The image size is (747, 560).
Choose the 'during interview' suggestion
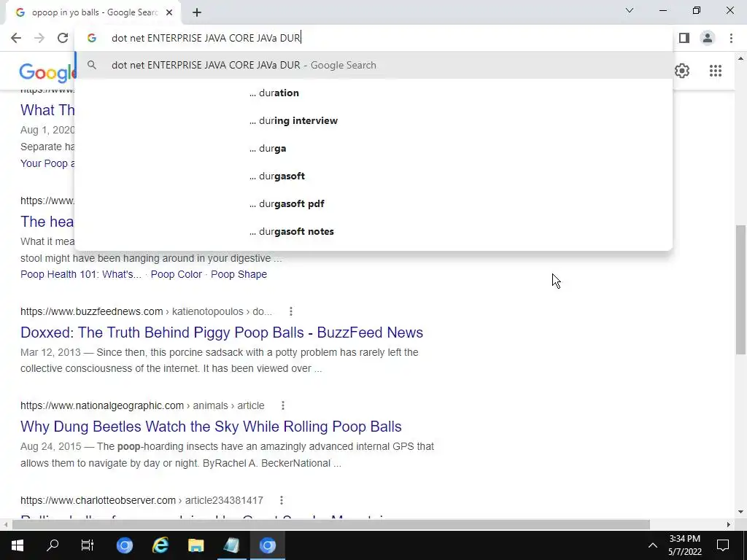click(373, 120)
